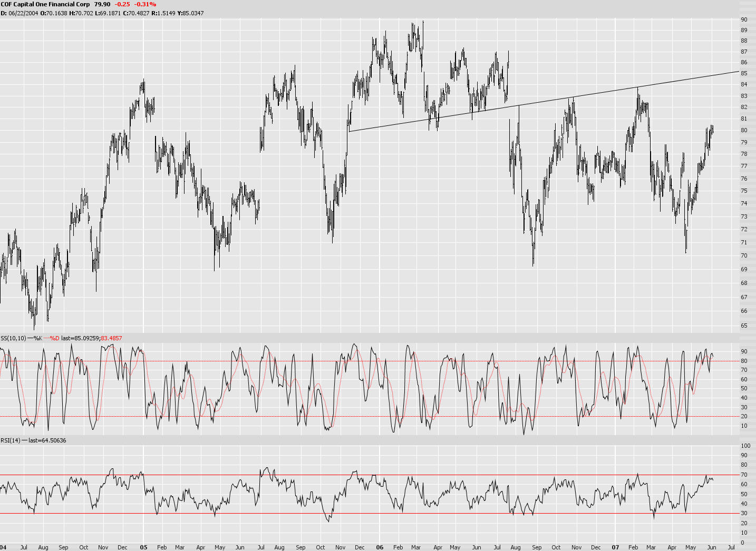Select the RSI(14) indicator label
This screenshot has width=756, height=551.
tap(11, 440)
